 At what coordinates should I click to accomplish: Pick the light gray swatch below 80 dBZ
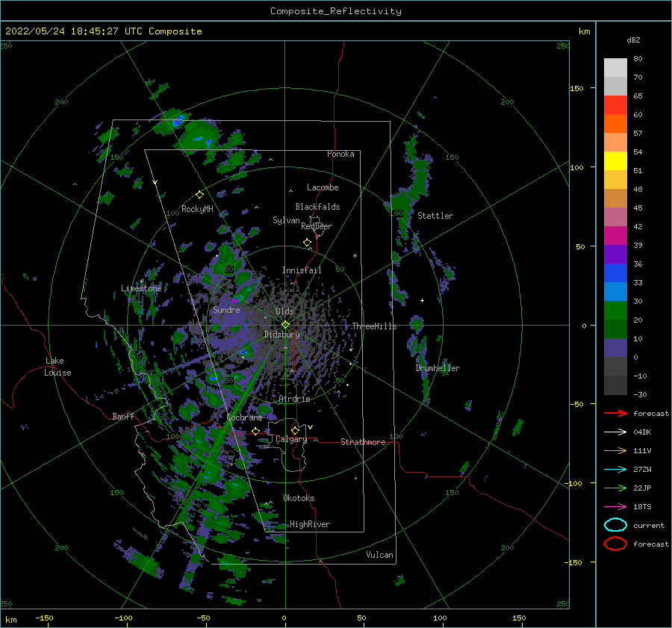coord(615,68)
